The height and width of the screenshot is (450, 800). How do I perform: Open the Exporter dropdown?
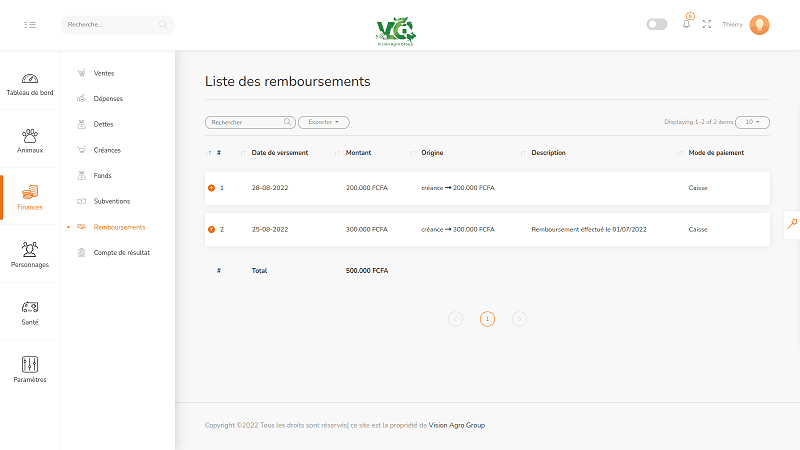324,122
